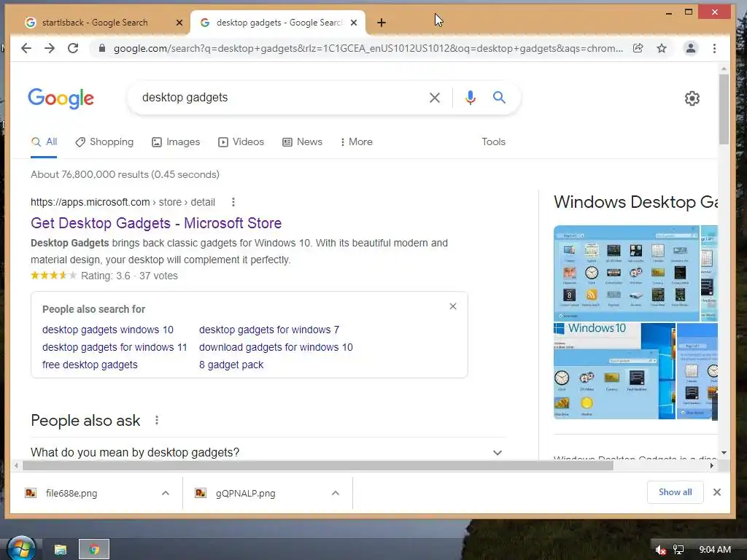Viewport: 747px width, 560px height.
Task: Search for free desktop gadgets
Action: pyautogui.click(x=90, y=365)
